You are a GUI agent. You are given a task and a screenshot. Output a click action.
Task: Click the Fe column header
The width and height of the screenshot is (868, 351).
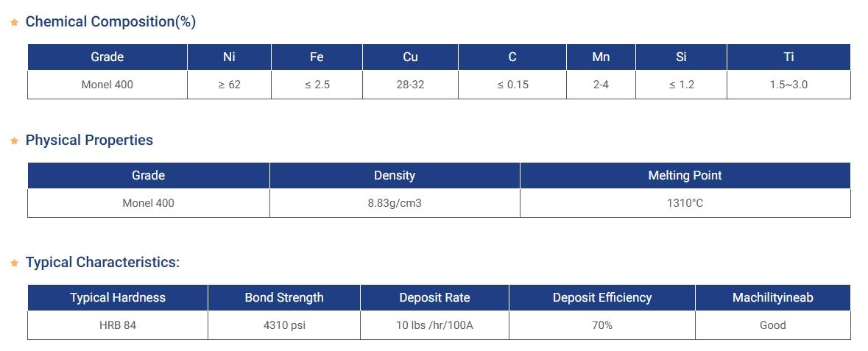coord(317,57)
